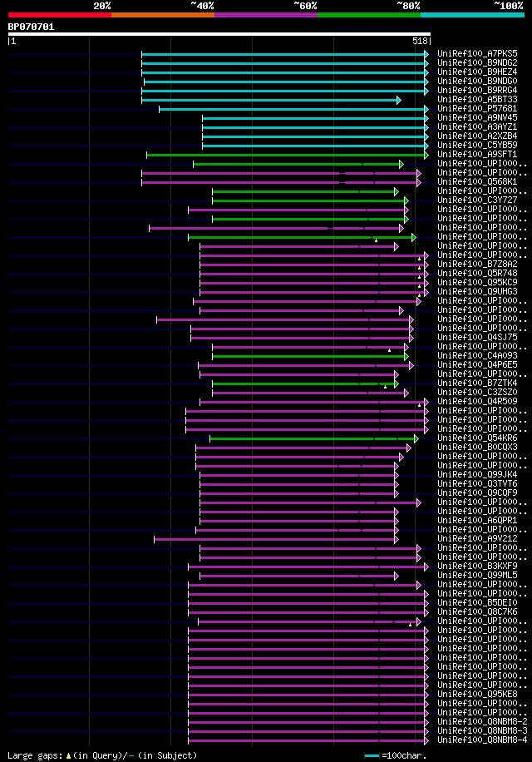Image resolution: width=532 pixels, height=762 pixels.
Task: Click the cyan 100char scale bar in legend
Action: (x=372, y=755)
